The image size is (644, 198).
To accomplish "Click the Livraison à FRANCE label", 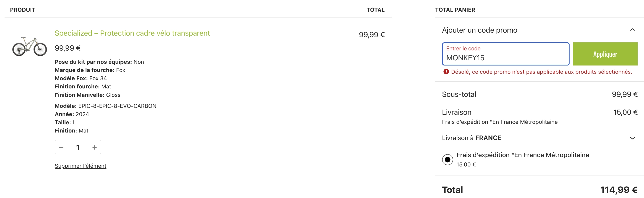I will point(472,138).
